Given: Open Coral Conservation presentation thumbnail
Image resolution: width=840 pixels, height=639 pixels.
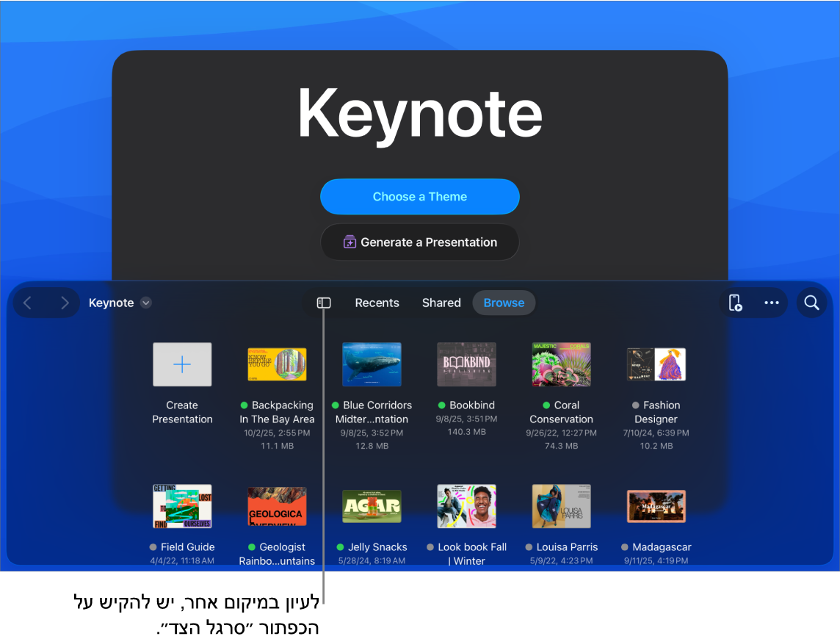Looking at the screenshot, I should click(x=562, y=364).
